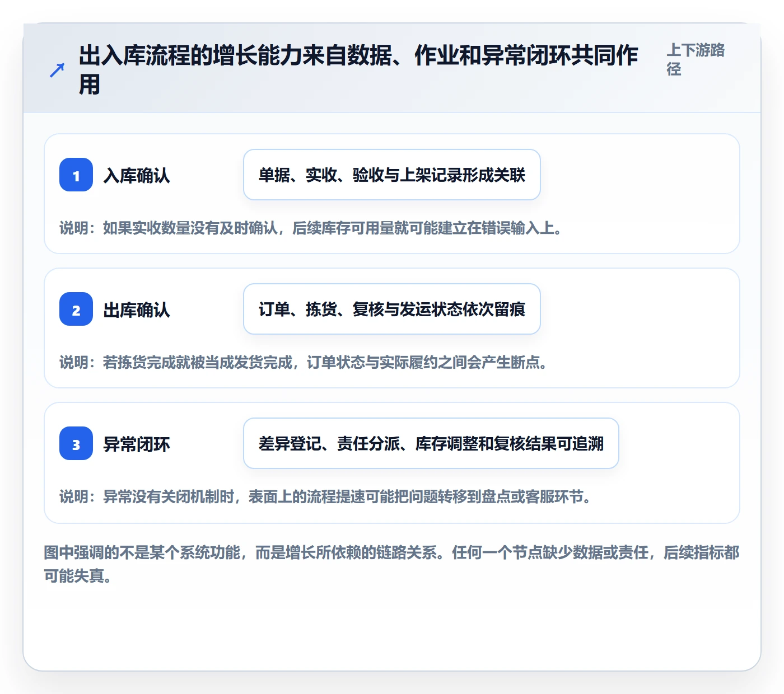Click the 差异登记、责任分派、库存调整和复核结果可追溯 box
Viewport: 784px width, 694px height.
pos(431,443)
